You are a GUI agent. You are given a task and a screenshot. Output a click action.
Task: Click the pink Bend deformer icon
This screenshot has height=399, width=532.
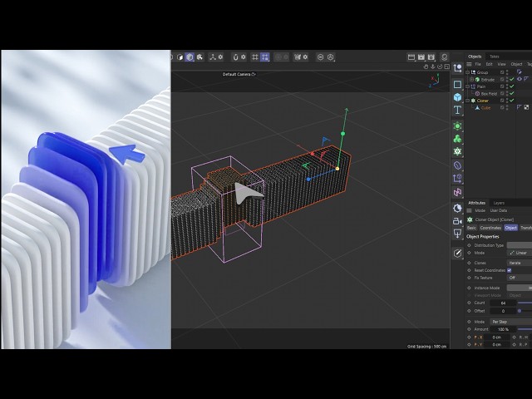coord(457,192)
